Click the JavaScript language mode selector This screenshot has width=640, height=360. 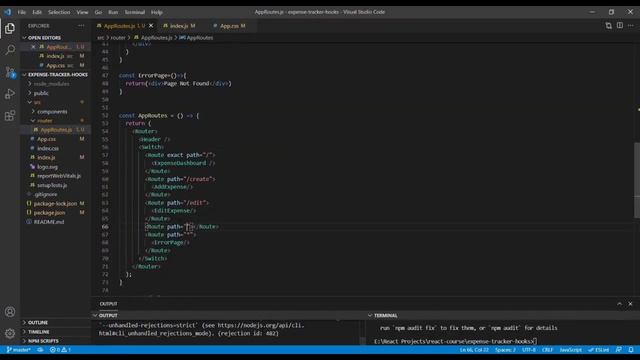pos(570,350)
